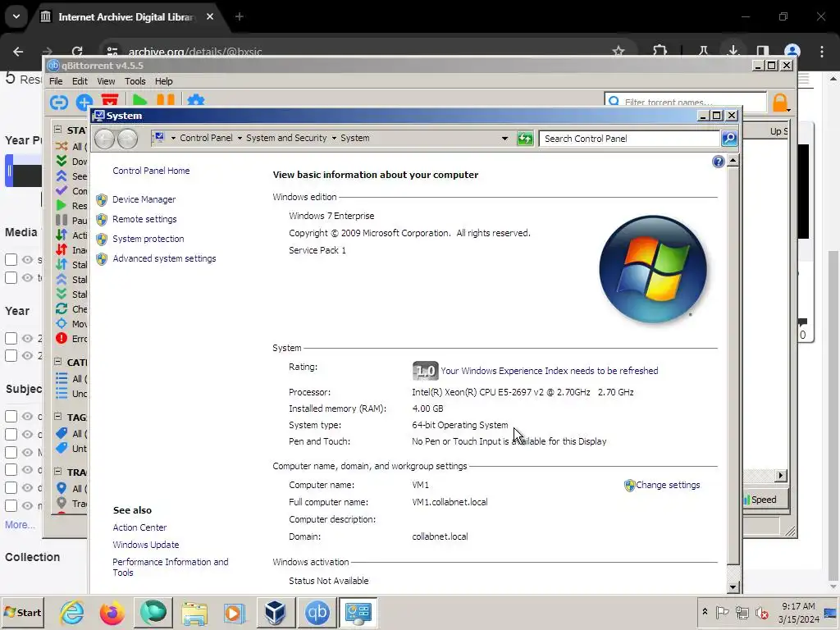Image resolution: width=840 pixels, height=630 pixels.
Task: Open Windows Explorer folder icon on taskbar
Action: click(194, 614)
